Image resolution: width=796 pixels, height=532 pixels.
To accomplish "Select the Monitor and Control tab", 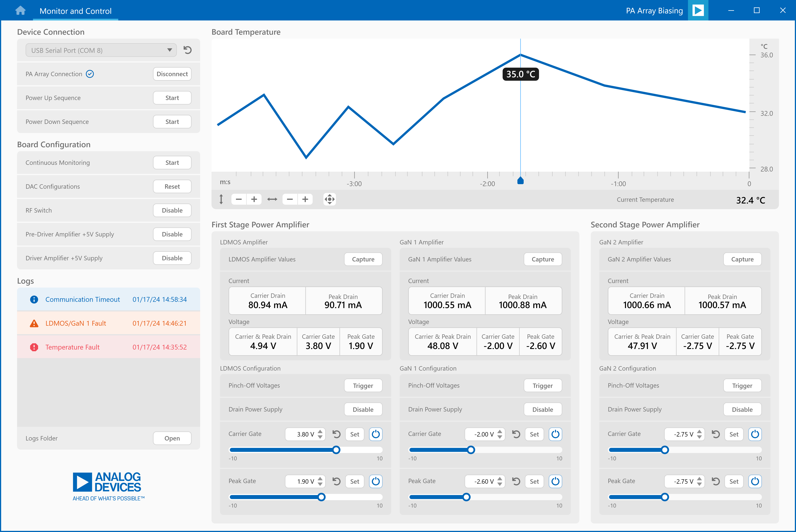I will click(75, 11).
